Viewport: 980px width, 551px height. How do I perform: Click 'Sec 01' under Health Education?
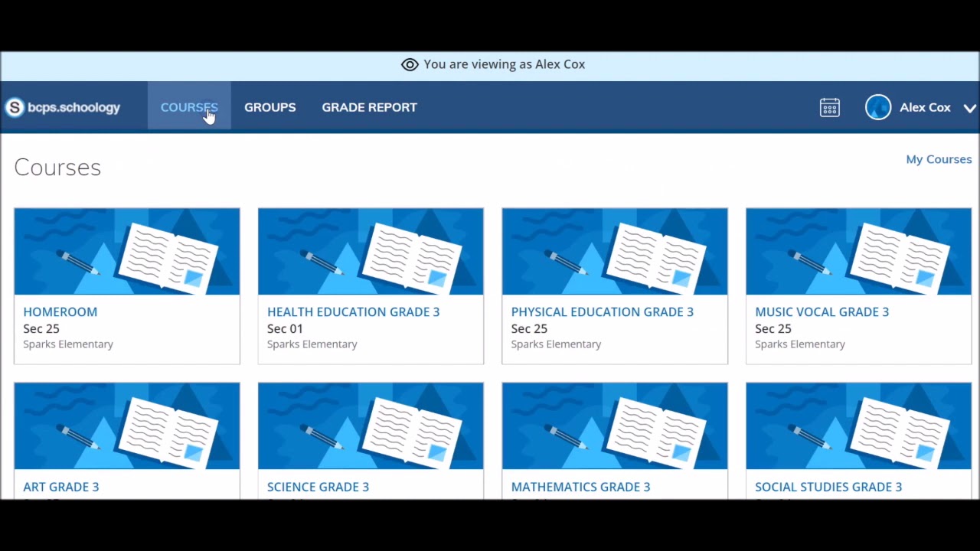click(285, 328)
